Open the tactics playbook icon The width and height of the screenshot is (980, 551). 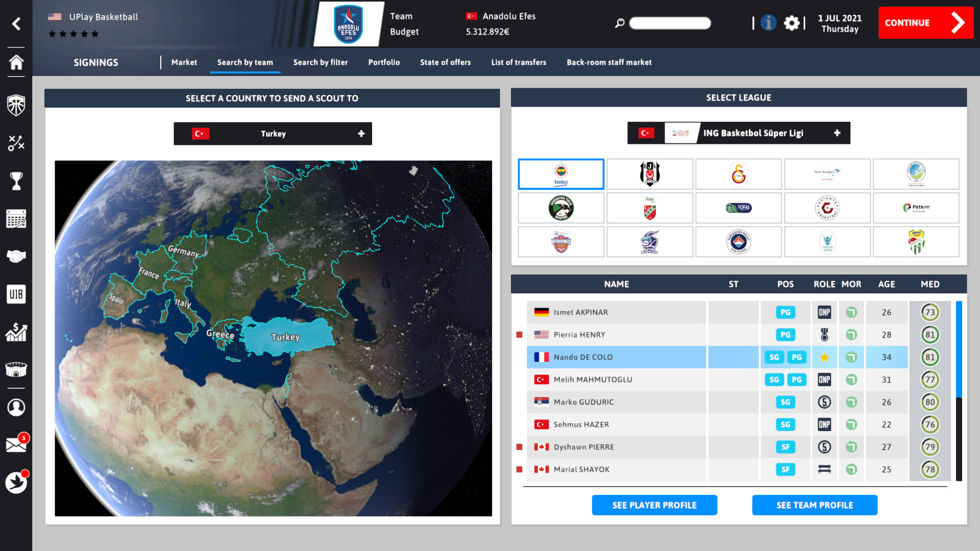16,143
